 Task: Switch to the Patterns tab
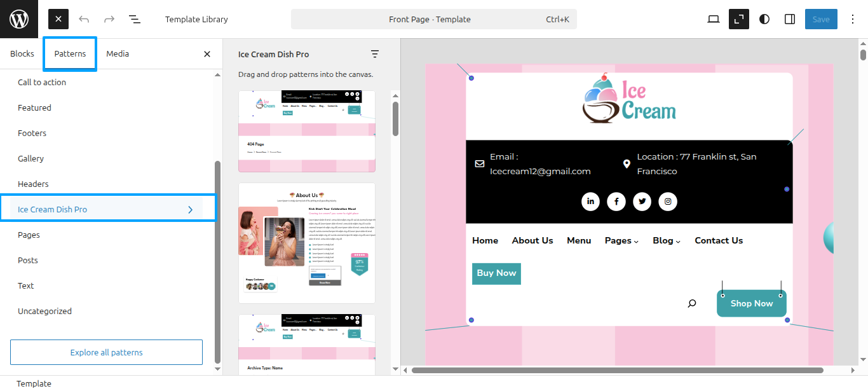pos(70,53)
